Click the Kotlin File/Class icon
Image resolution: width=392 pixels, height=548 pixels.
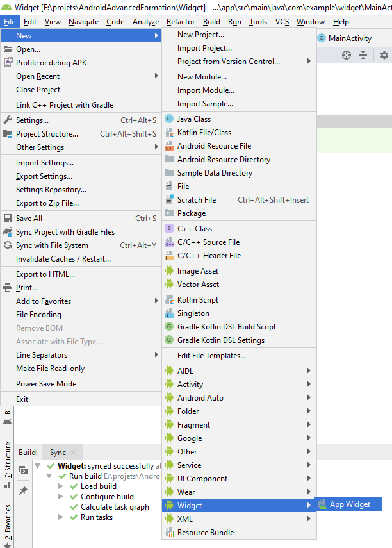click(x=169, y=132)
